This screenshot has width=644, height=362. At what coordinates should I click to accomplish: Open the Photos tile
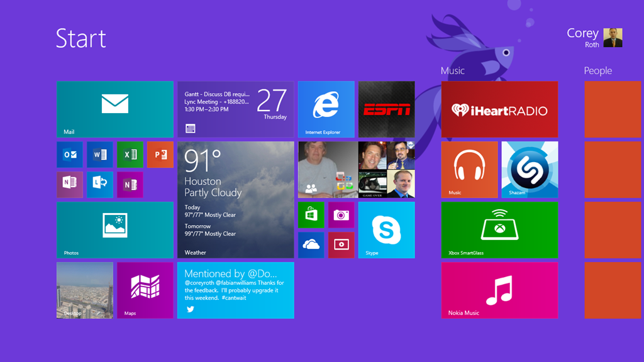[x=115, y=230]
